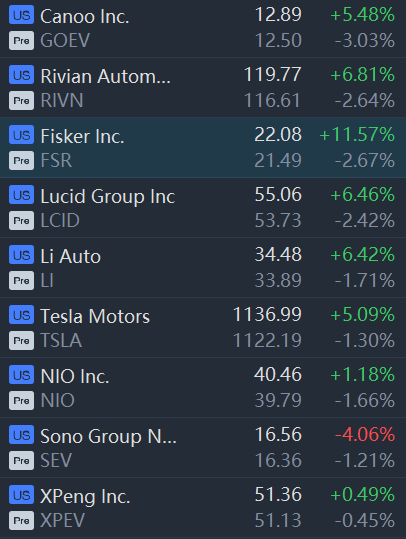This screenshot has width=406, height=539.
Task: Open Lucid Group Inc stock details
Action: click(203, 208)
